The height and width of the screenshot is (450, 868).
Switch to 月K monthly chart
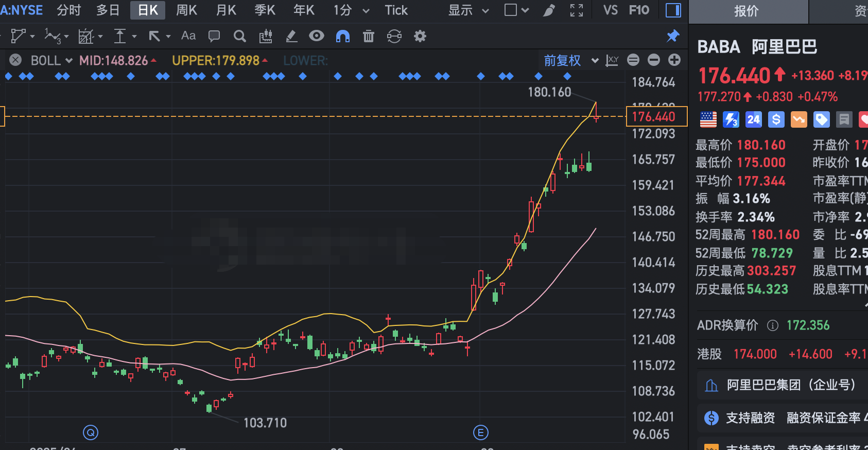coord(226,10)
